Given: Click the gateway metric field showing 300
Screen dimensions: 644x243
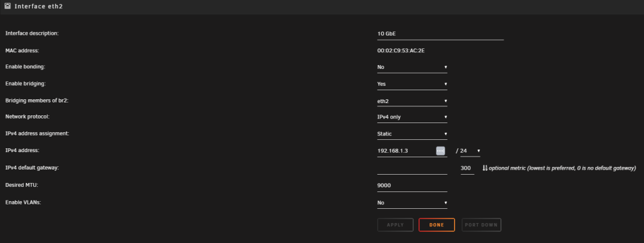Looking at the screenshot, I should coord(468,169).
